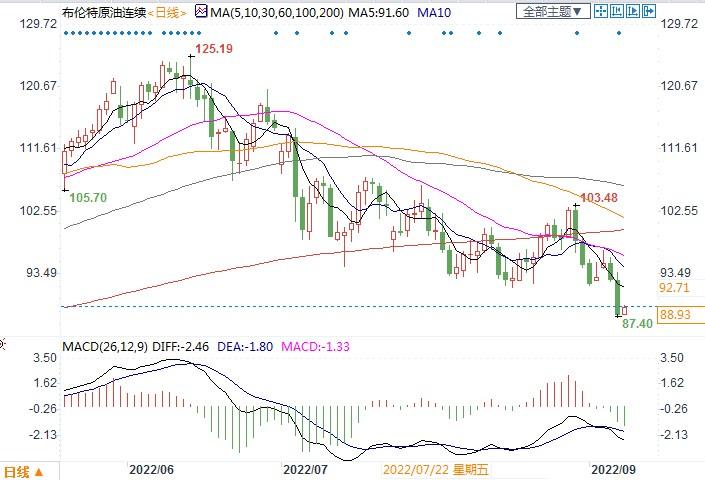Click the export chart icon
The width and height of the screenshot is (705, 480).
pos(649,11)
